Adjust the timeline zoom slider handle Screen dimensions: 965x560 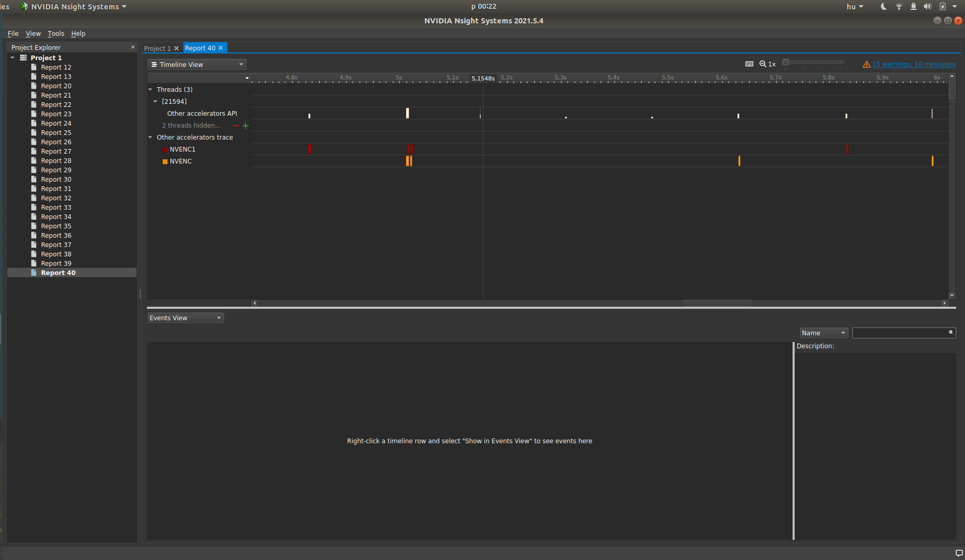[x=785, y=62]
